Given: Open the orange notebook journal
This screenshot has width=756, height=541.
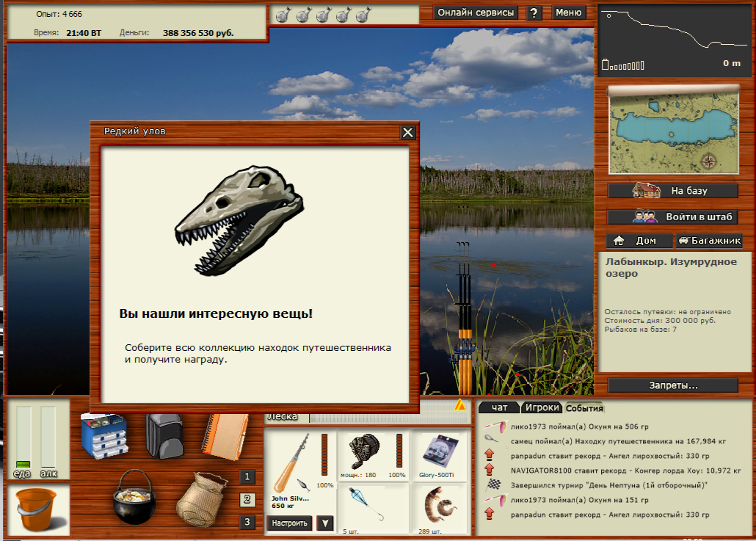Looking at the screenshot, I should 226,435.
